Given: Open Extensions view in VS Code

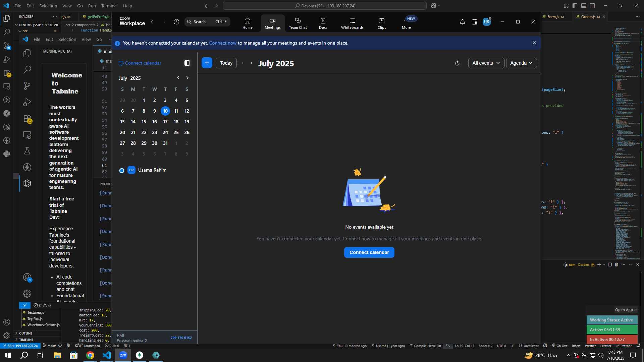Looking at the screenshot, I should 6,73.
